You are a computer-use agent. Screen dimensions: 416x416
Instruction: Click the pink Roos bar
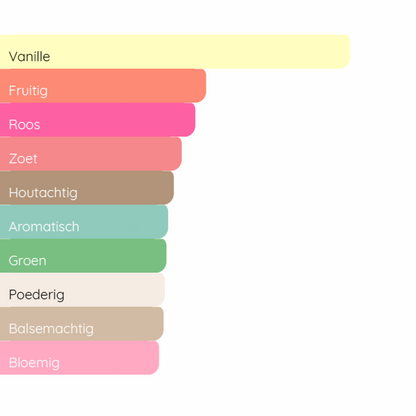98,120
